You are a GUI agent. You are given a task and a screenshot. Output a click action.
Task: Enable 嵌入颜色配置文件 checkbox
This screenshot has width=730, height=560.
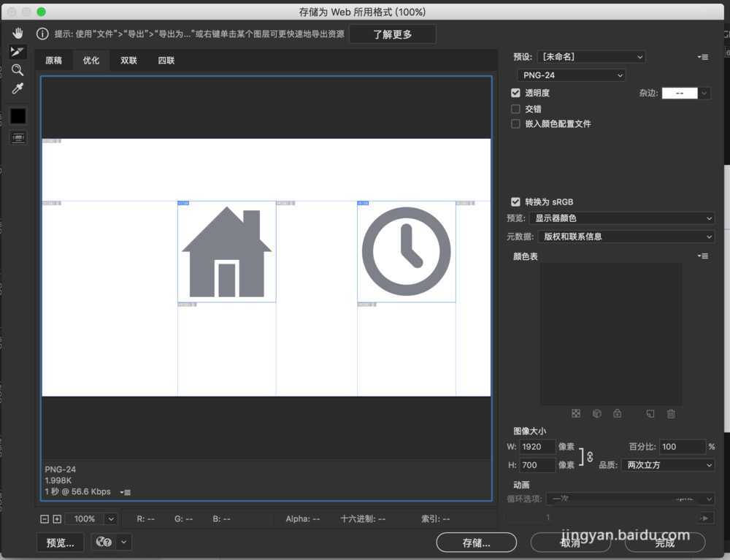516,124
